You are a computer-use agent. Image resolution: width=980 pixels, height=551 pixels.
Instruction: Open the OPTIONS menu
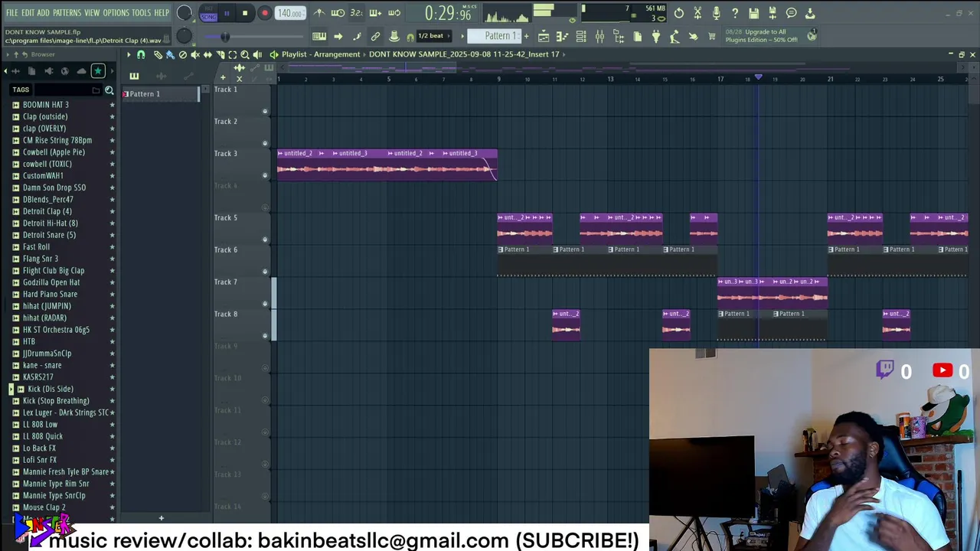click(x=116, y=13)
